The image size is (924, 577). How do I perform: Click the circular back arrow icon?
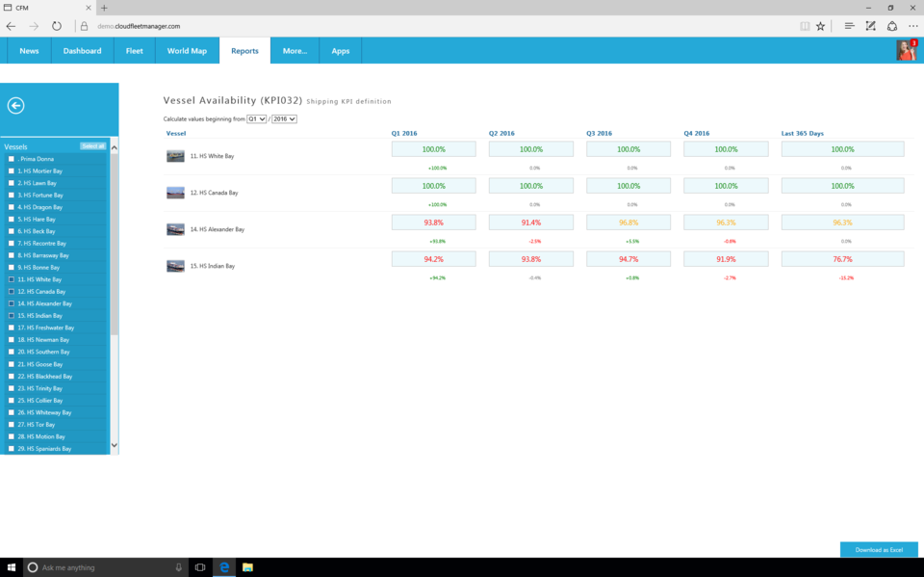[15, 106]
